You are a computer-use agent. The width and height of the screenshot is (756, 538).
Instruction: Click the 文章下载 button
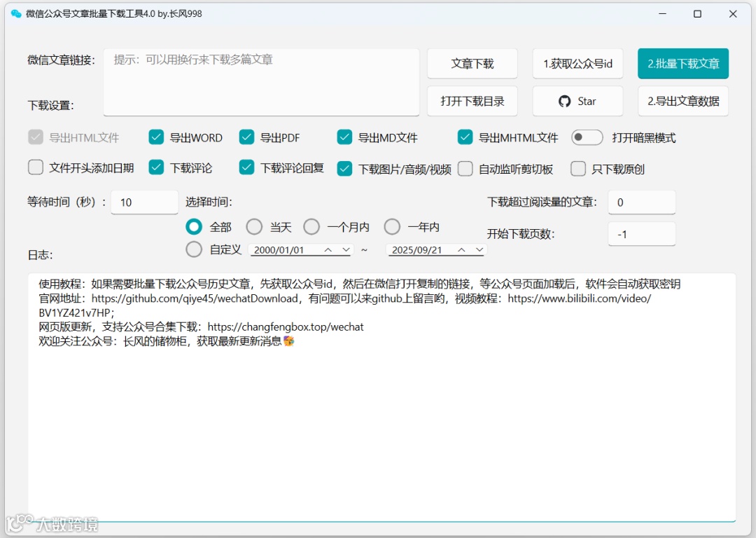(472, 64)
